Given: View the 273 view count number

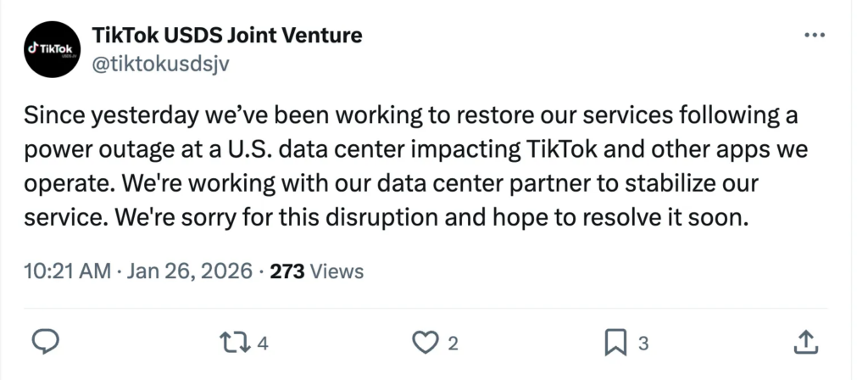Looking at the screenshot, I should pyautogui.click(x=287, y=271).
